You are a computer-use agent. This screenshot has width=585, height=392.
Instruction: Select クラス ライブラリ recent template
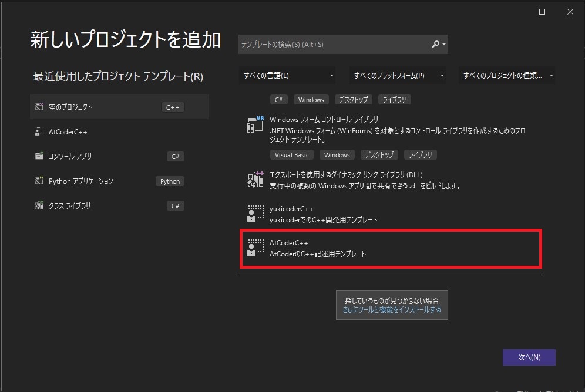119,205
